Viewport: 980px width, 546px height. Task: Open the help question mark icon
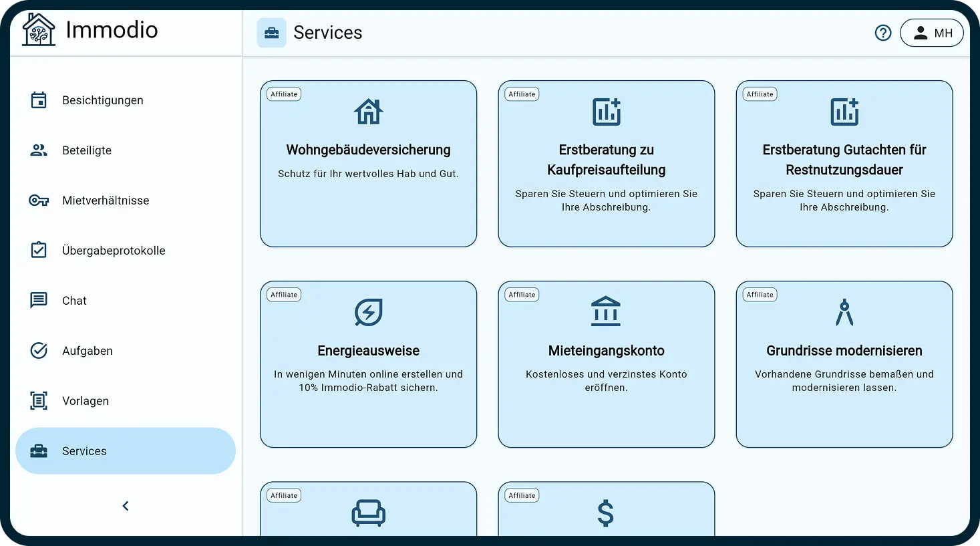tap(883, 33)
